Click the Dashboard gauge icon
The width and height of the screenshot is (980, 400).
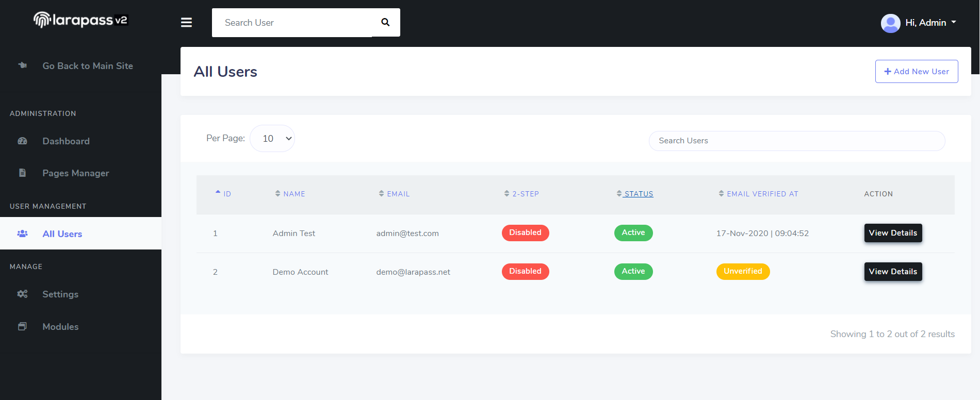point(22,141)
